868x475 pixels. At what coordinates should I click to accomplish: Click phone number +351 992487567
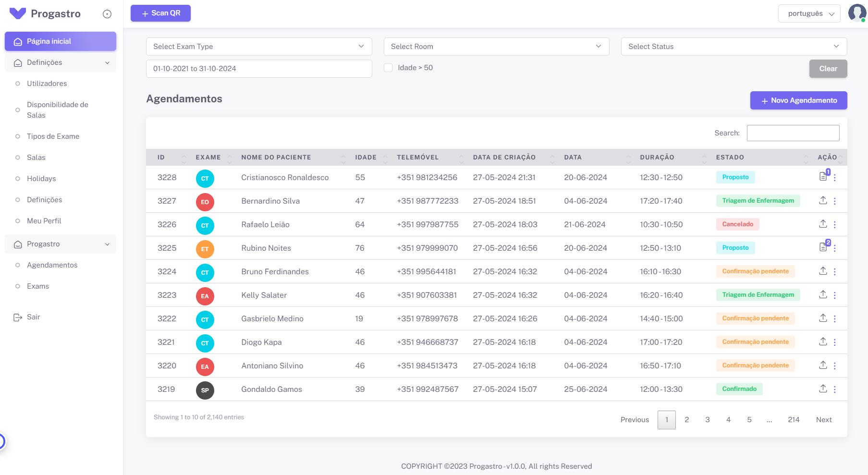point(428,390)
